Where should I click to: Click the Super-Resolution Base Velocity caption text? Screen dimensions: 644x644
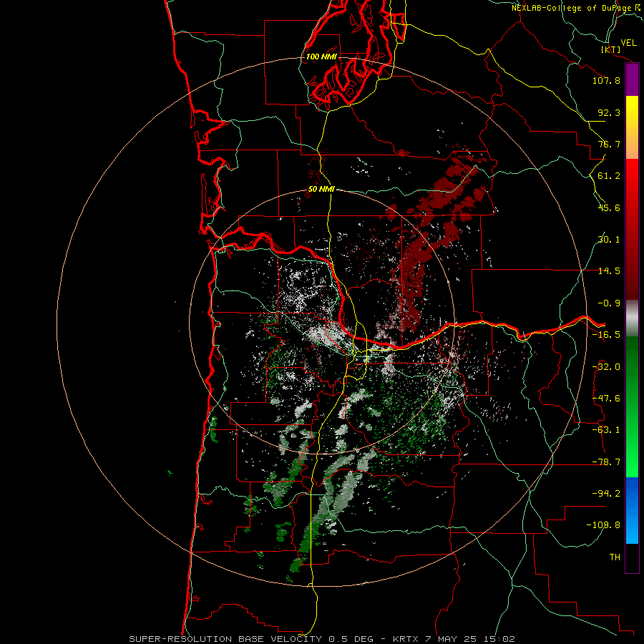(322, 639)
